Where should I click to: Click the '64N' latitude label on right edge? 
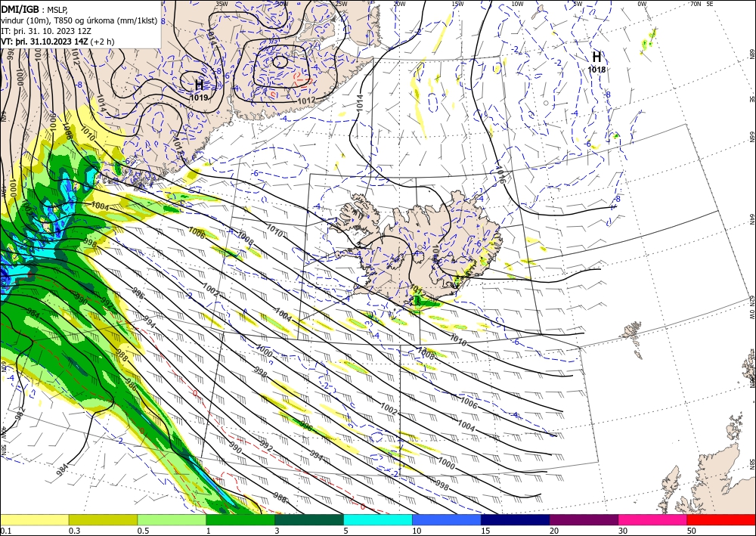point(751,219)
